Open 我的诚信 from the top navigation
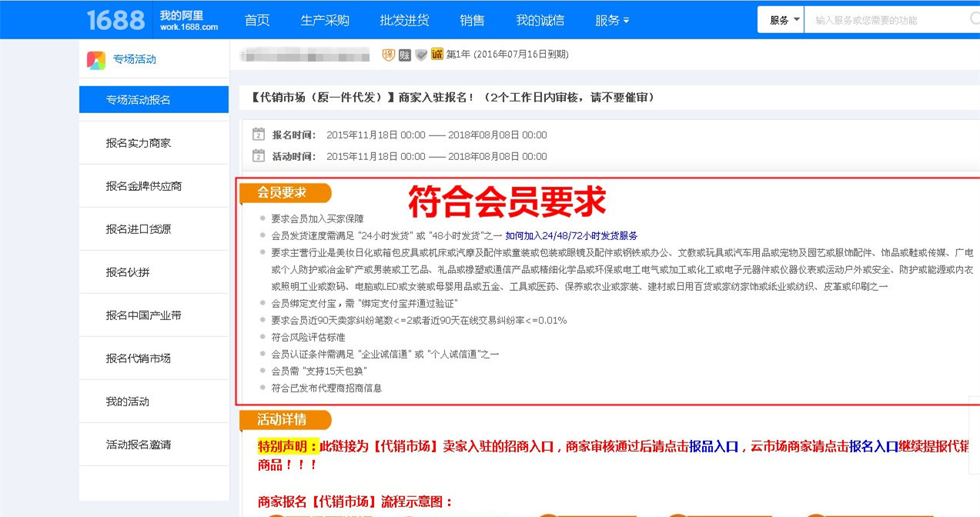This screenshot has height=517, width=980. 540,20
